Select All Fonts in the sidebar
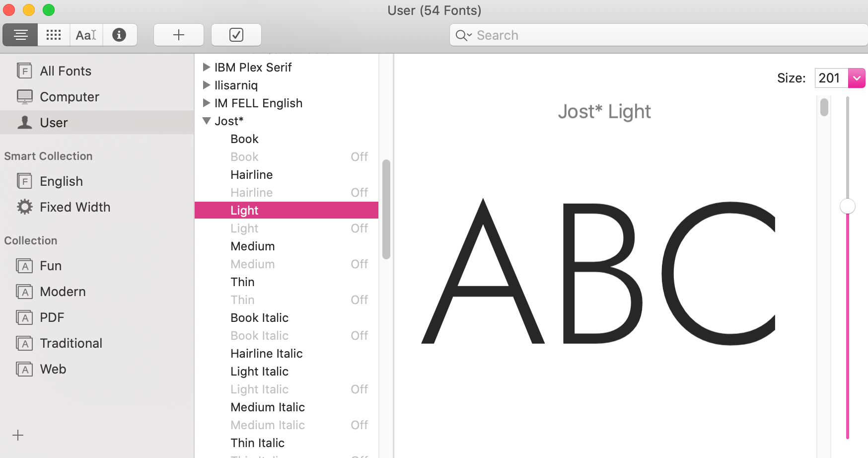Screen dimensions: 868x458 (x=65, y=71)
